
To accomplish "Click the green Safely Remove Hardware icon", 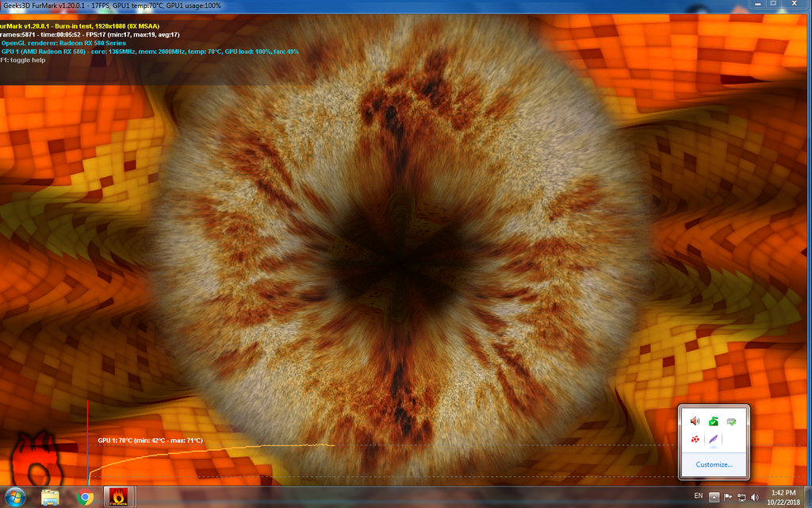I will coord(714,421).
